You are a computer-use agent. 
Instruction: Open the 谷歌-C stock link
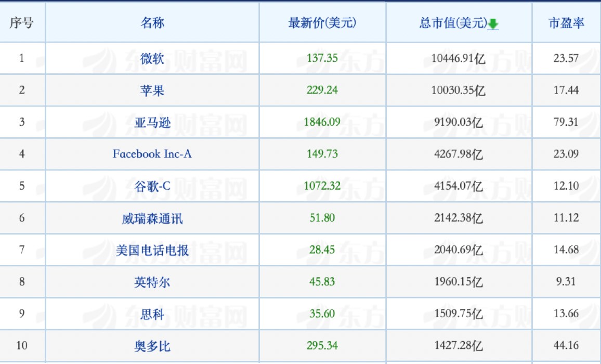(x=152, y=186)
